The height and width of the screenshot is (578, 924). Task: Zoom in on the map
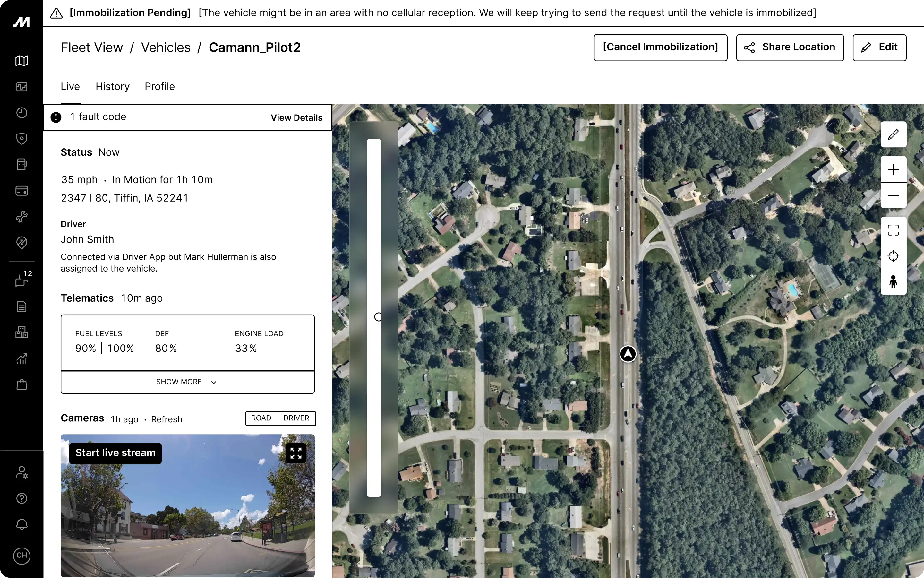pyautogui.click(x=893, y=169)
